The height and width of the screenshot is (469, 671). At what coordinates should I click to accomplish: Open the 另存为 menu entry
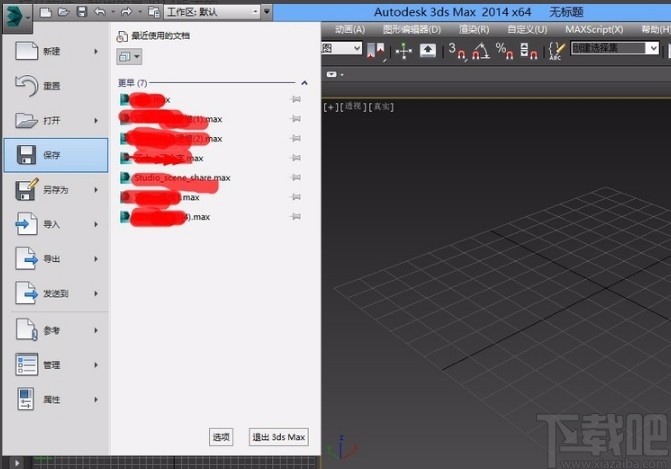pyautogui.click(x=56, y=190)
